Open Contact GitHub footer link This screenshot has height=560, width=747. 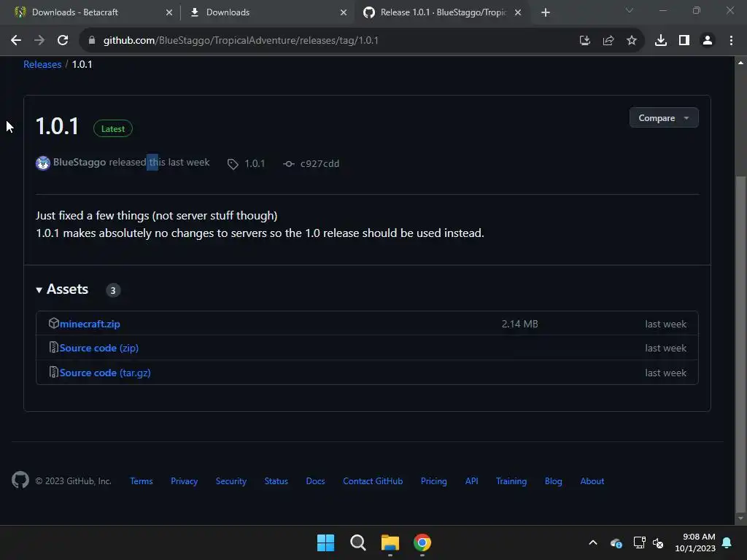click(373, 481)
